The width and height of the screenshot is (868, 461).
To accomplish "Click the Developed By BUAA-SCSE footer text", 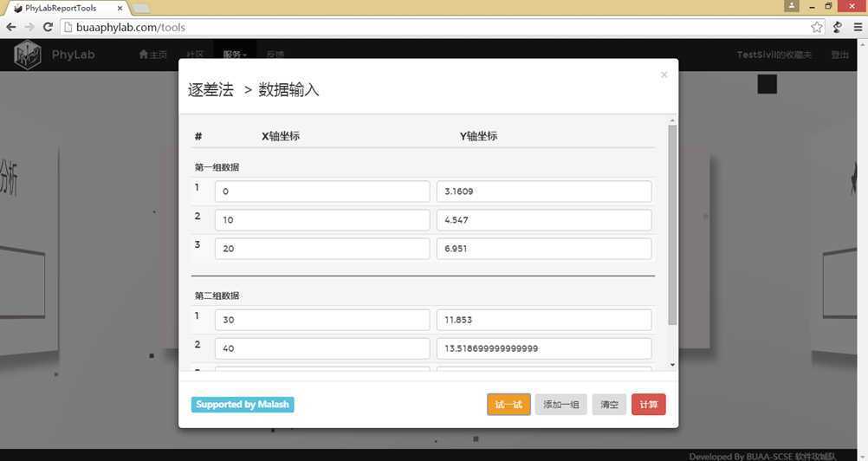I will coord(762,456).
